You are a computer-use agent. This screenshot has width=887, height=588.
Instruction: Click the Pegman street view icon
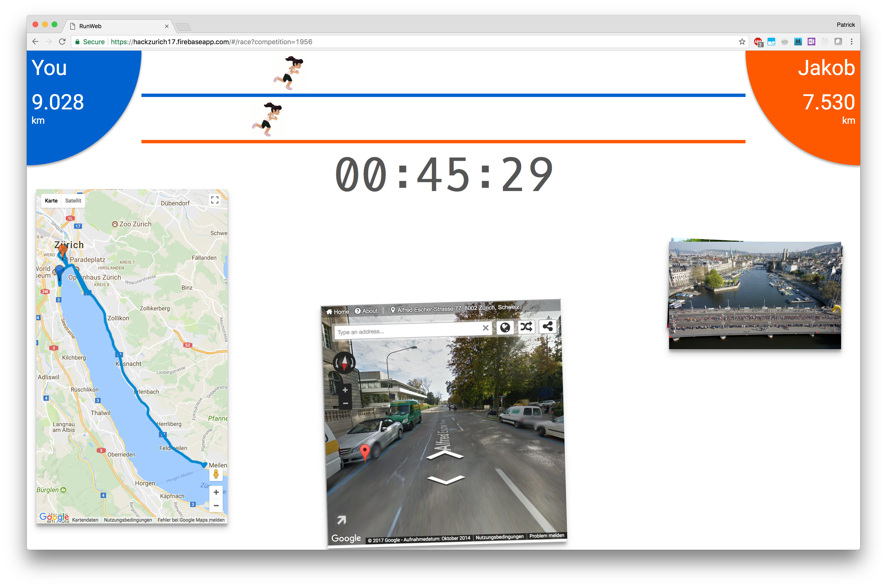click(x=216, y=474)
